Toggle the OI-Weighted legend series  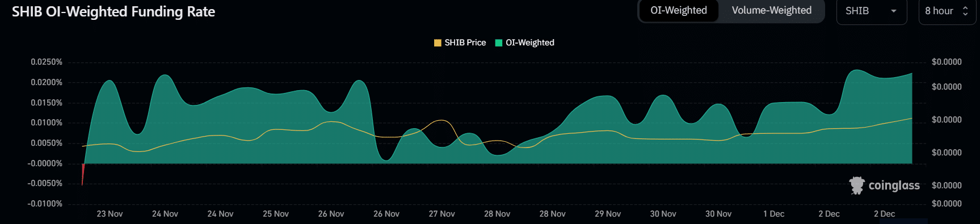[x=524, y=43]
